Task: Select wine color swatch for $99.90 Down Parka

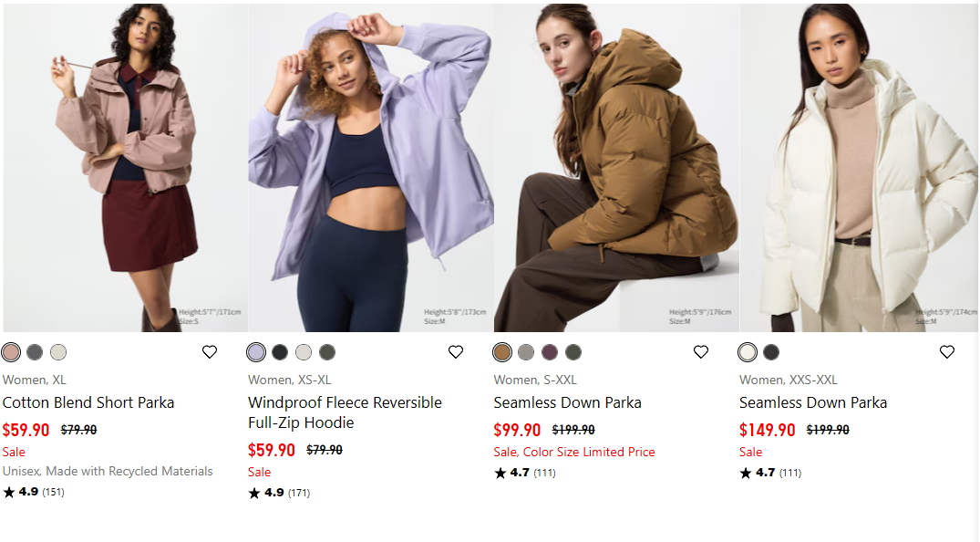Action: [550, 352]
